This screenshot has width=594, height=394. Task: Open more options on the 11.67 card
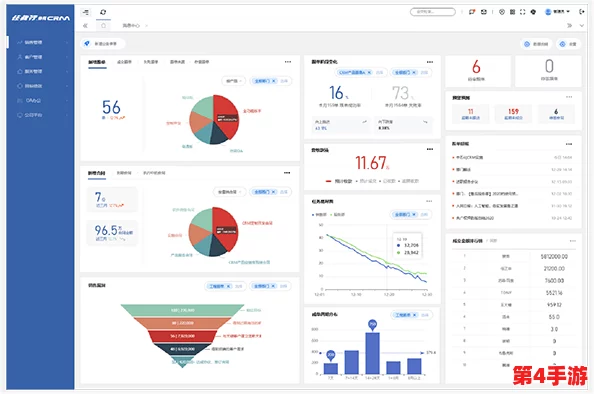(430, 149)
